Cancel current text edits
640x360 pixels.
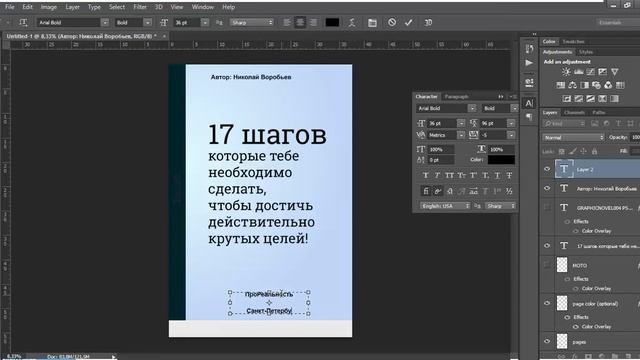coord(392,22)
